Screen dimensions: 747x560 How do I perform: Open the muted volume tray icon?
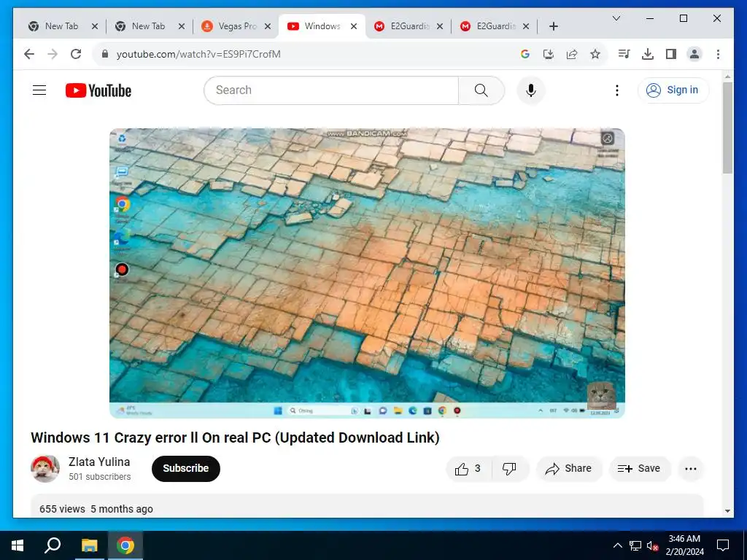pyautogui.click(x=653, y=545)
